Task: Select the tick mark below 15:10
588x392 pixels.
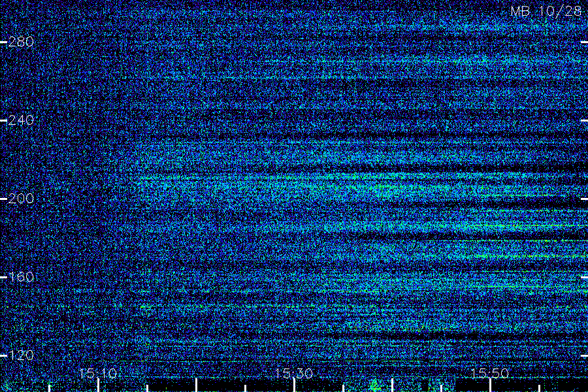Action: click(x=98, y=385)
